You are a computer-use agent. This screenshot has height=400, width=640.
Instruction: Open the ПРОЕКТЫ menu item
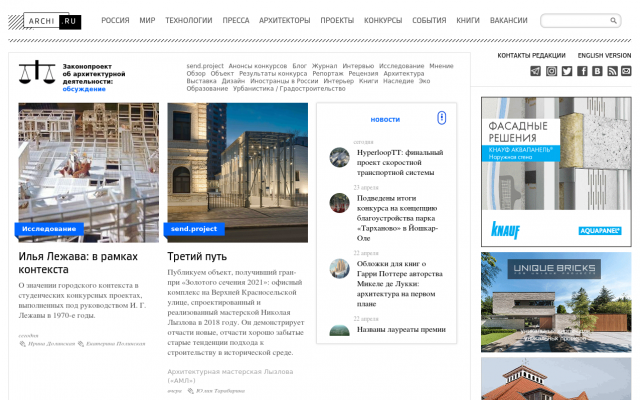(337, 20)
